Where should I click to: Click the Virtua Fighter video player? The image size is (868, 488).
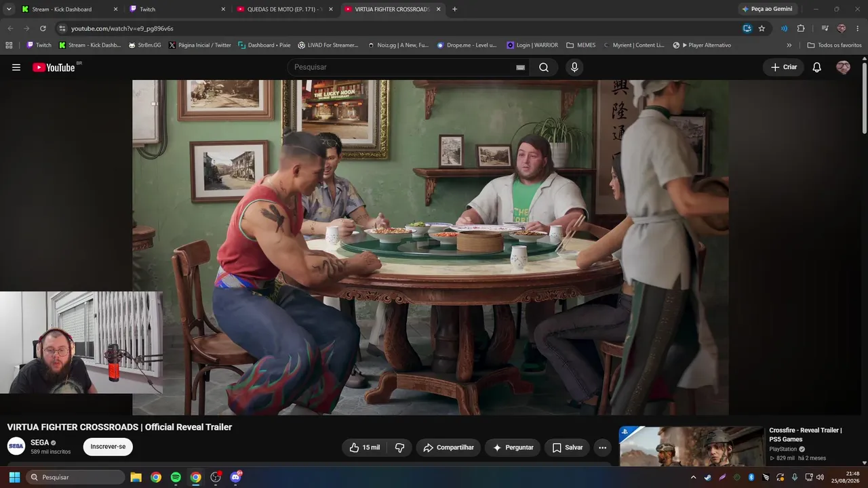coord(431,247)
